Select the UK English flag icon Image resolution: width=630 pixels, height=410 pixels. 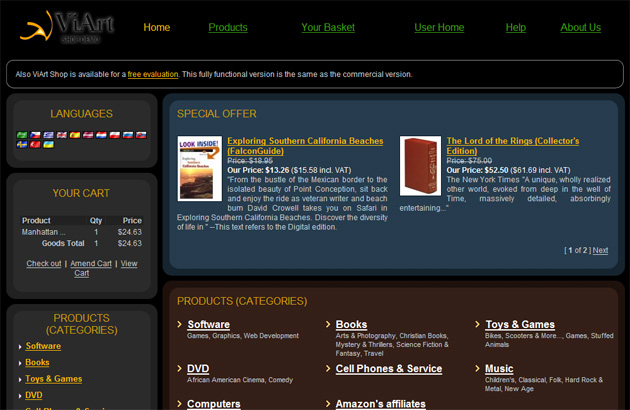(x=62, y=135)
